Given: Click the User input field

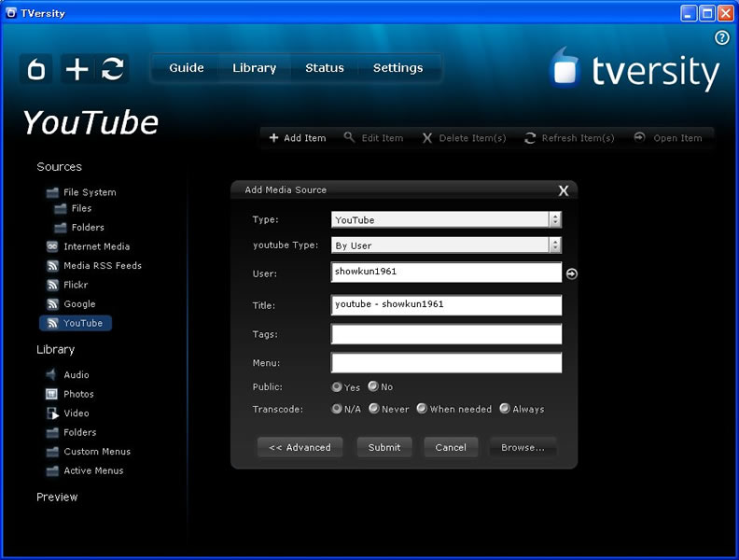Looking at the screenshot, I should [x=446, y=273].
